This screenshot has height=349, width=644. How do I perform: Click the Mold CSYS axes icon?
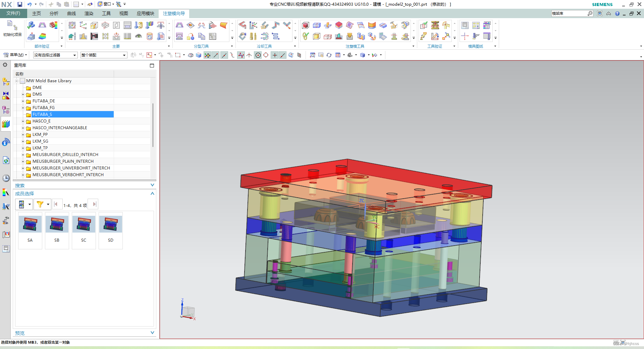point(83,25)
